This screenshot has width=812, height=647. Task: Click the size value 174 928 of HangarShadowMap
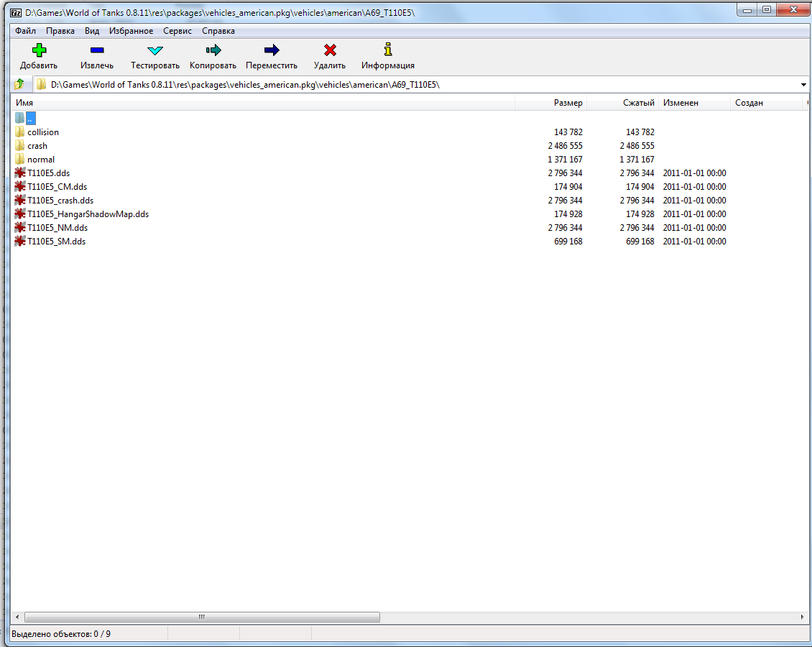[x=568, y=214]
